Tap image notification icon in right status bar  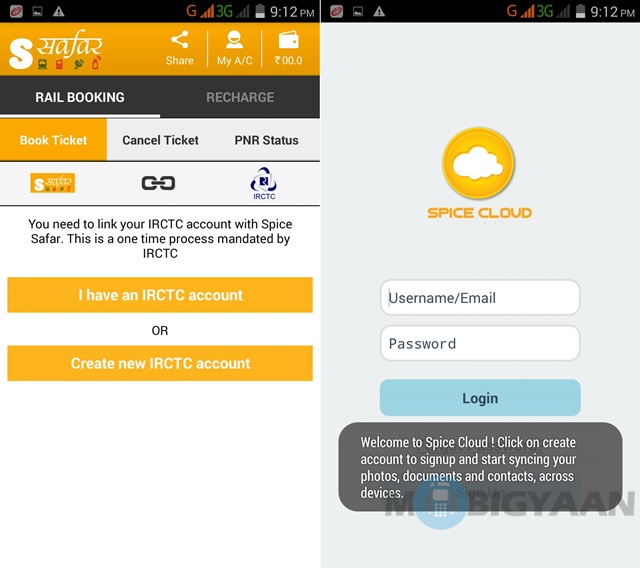pos(358,11)
